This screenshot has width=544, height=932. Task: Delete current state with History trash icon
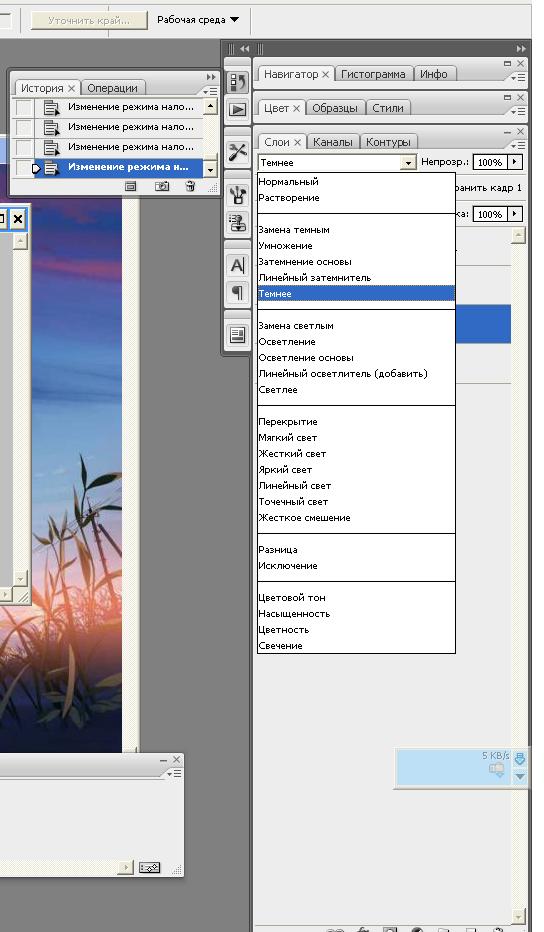click(190, 186)
